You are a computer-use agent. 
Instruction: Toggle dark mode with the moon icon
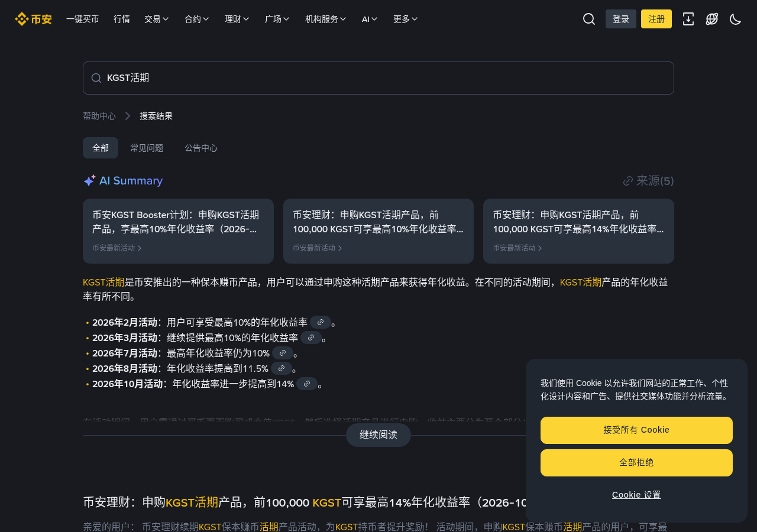(736, 19)
